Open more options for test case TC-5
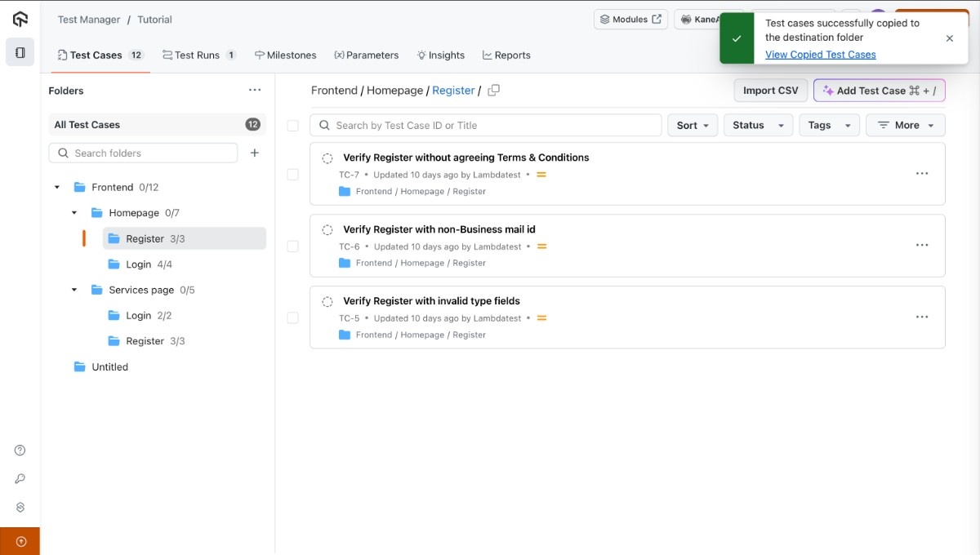Viewport: 980px width, 555px height. tap(922, 317)
